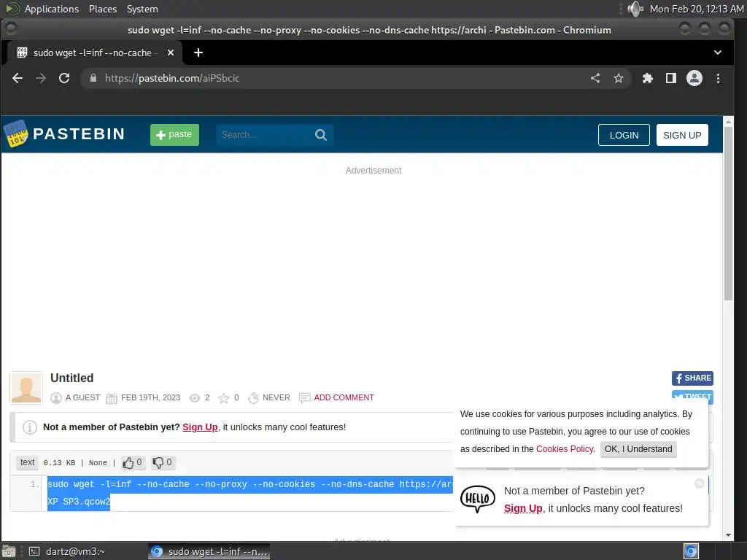Open the System menu

(x=142, y=9)
